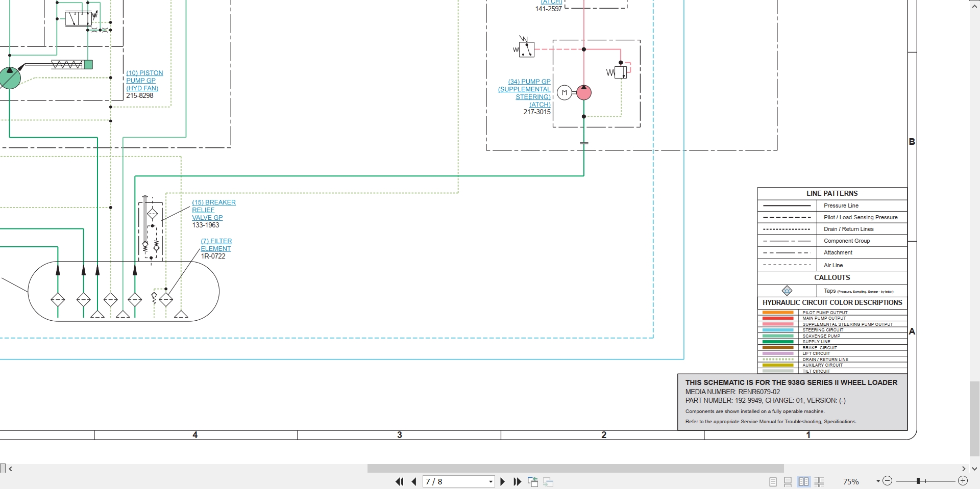
Task: Click the STEERING CIRCUIT legend label
Action: (x=823, y=330)
